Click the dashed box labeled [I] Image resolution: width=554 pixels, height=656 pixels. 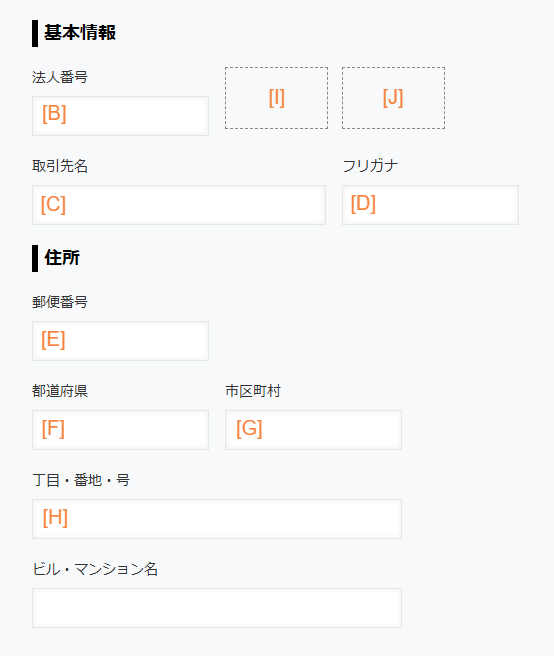coord(277,98)
